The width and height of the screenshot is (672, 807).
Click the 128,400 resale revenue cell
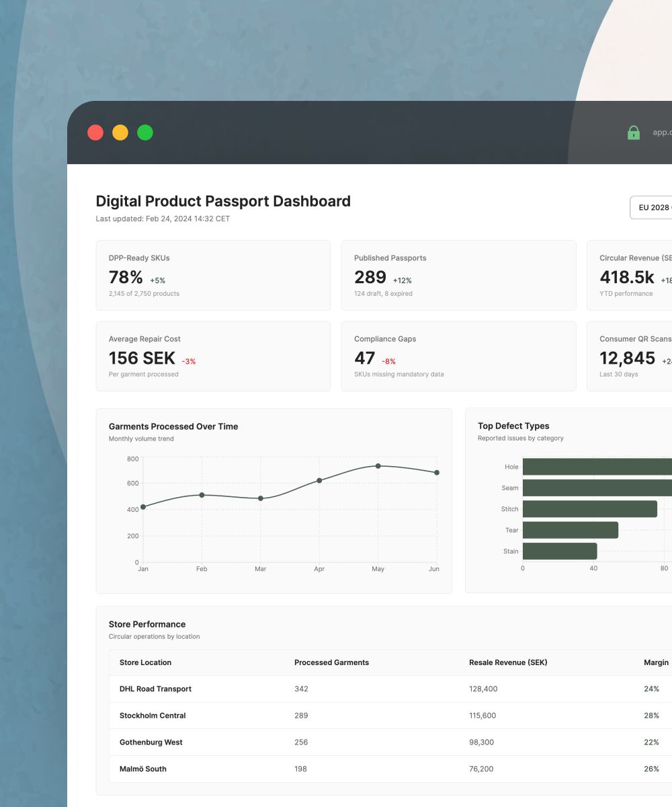[x=483, y=689]
